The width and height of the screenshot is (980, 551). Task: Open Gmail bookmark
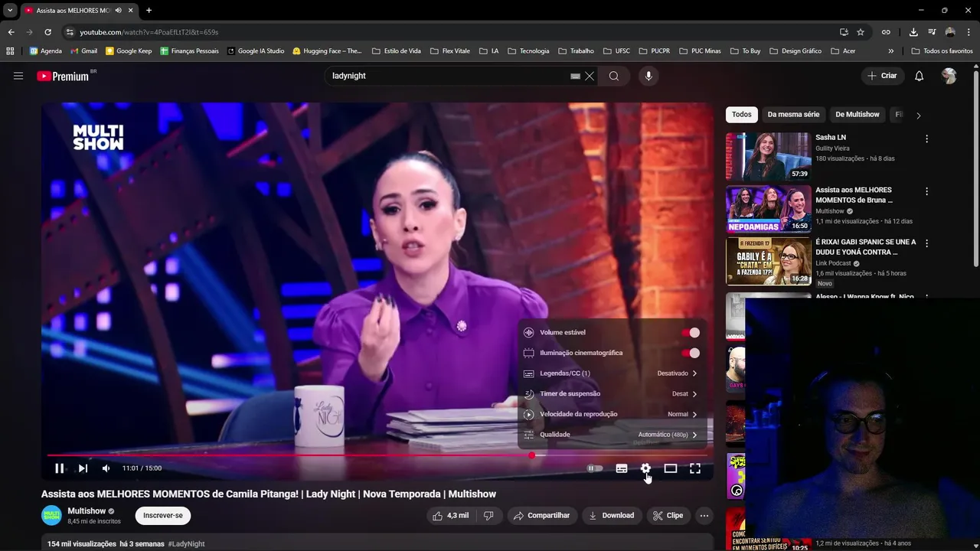coord(83,51)
